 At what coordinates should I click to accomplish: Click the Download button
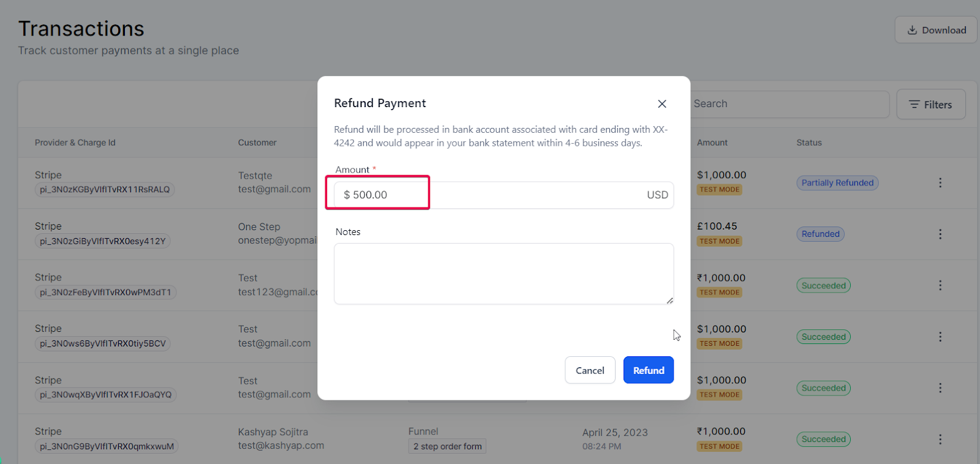936,30
